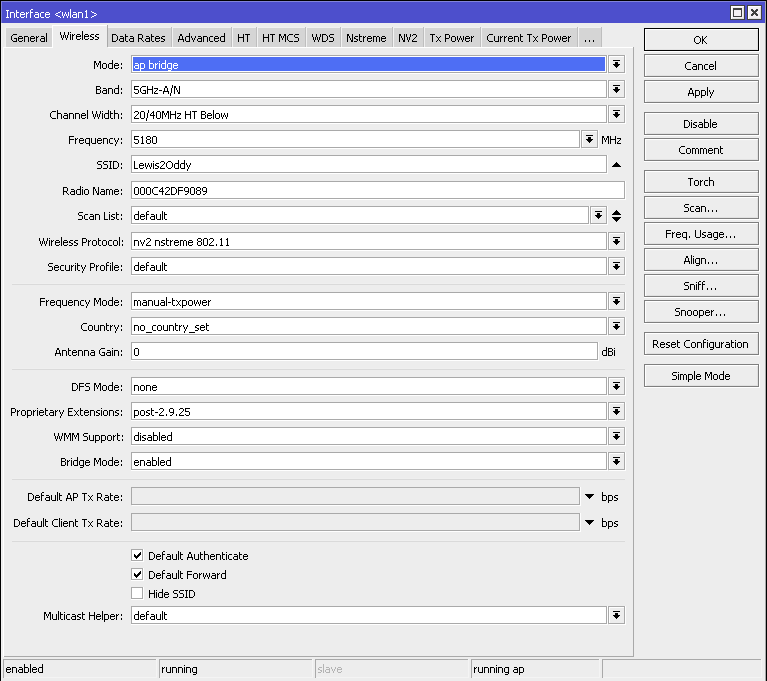This screenshot has height=681, width=767.
Task: Open the Scan List dropdown arrow
Action: click(598, 215)
